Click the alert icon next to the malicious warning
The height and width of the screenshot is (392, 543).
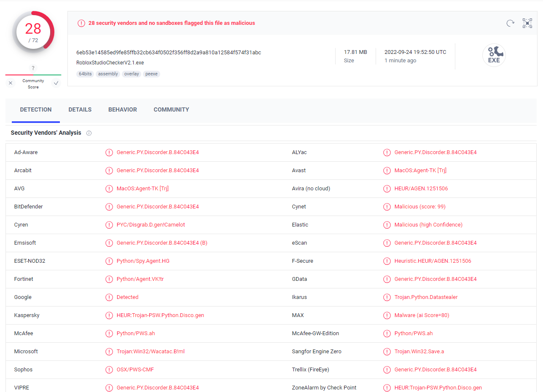[x=81, y=23]
